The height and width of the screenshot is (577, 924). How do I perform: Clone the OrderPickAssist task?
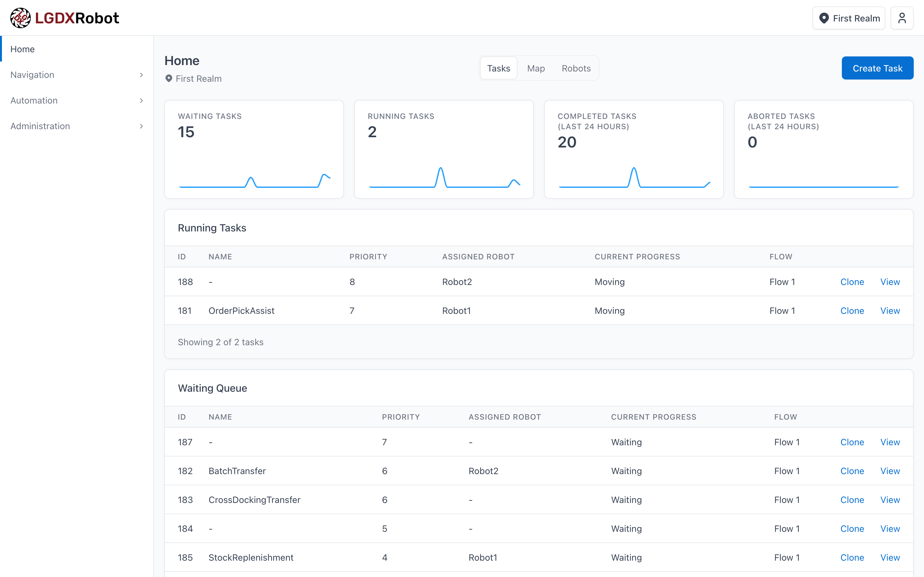852,311
